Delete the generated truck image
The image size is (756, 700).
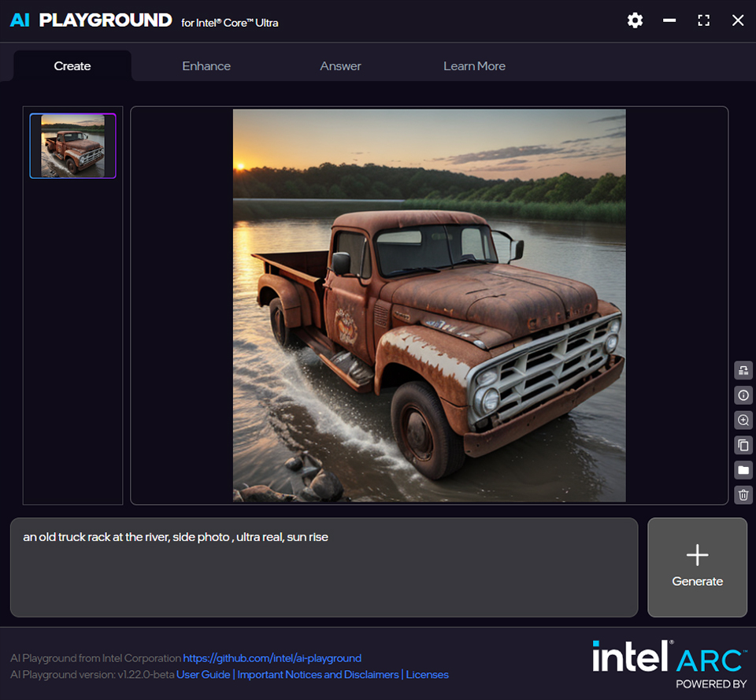coord(743,495)
